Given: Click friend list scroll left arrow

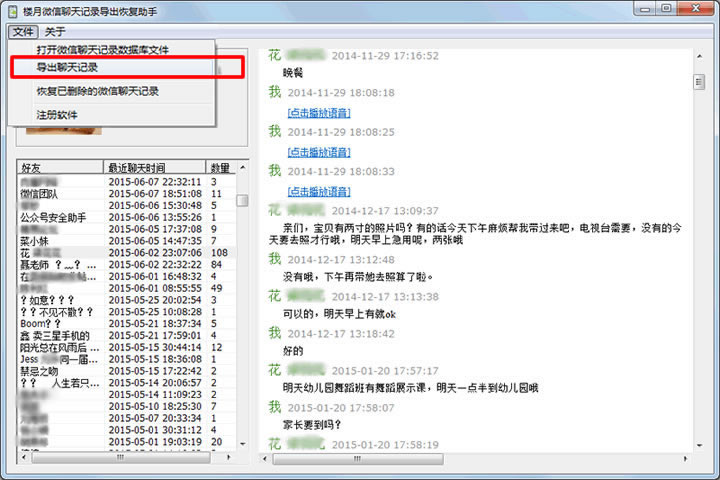Looking at the screenshot, I should click(x=24, y=458).
